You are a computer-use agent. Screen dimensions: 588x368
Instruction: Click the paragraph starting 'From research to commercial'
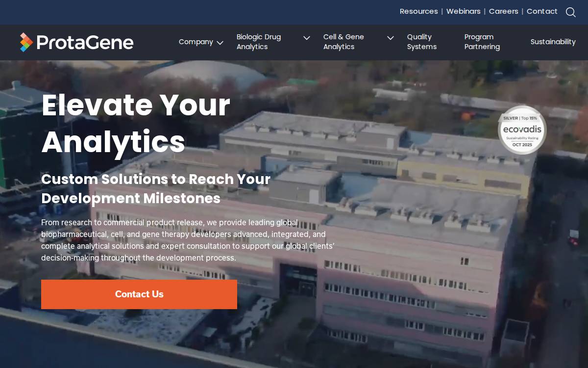point(188,240)
